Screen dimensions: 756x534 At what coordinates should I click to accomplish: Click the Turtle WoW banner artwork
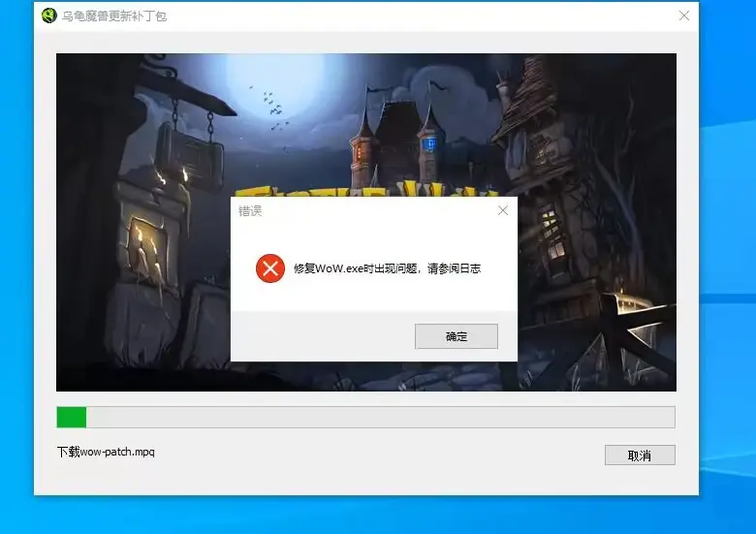click(366, 222)
